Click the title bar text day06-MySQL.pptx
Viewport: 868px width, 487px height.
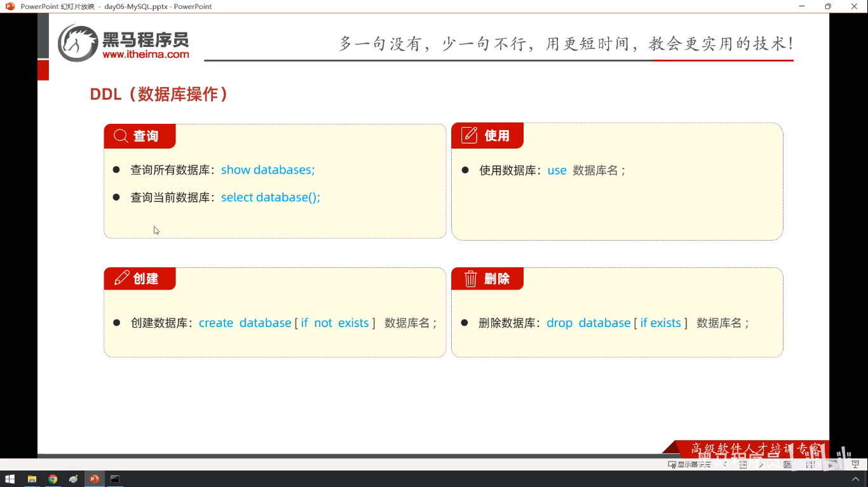click(x=137, y=6)
